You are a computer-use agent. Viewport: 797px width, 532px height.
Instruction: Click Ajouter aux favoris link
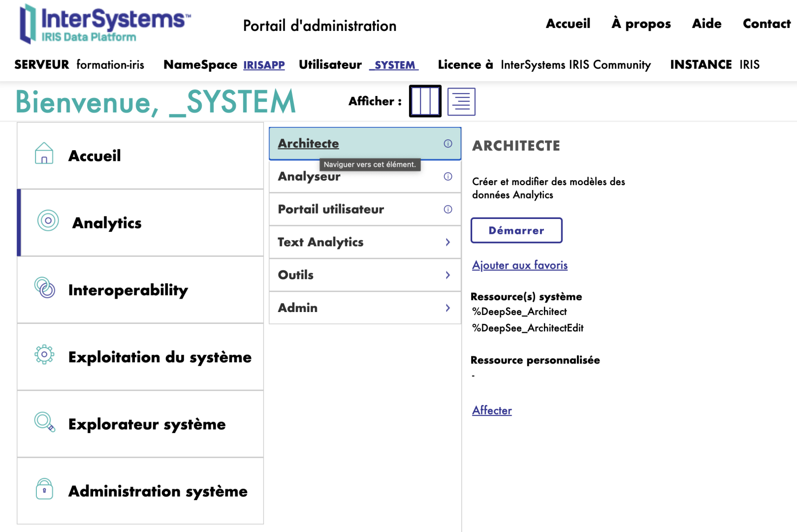tap(520, 265)
